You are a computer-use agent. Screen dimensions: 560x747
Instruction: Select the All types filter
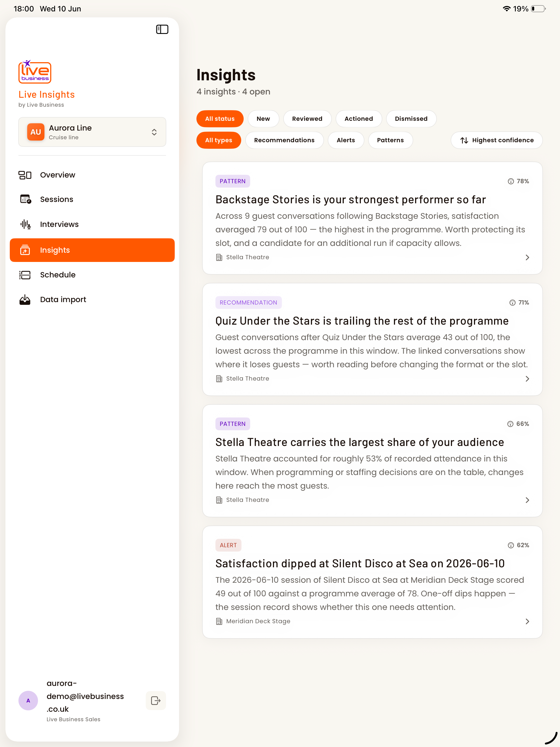pos(219,140)
